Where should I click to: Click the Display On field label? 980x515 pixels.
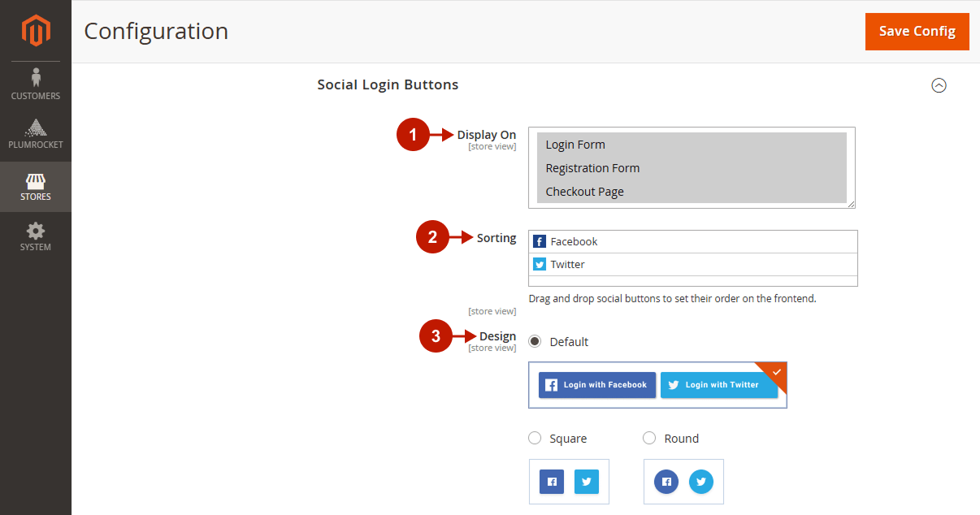click(487, 135)
